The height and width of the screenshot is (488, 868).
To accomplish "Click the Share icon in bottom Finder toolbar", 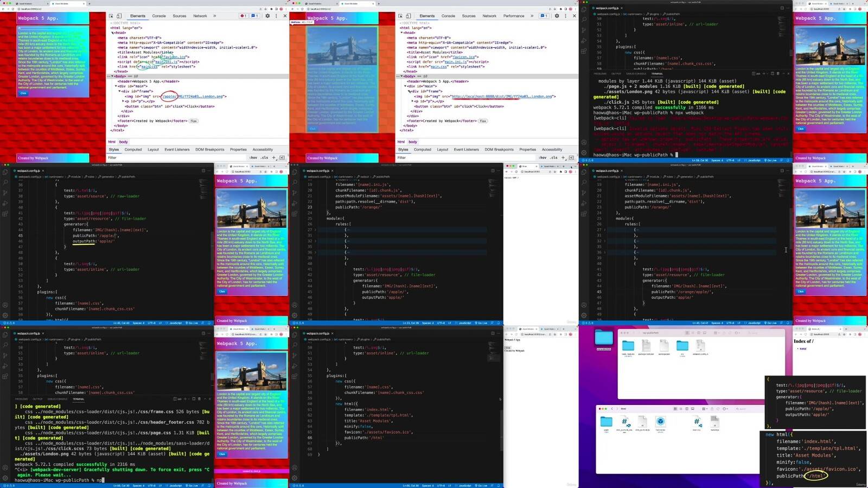I will click(711, 409).
